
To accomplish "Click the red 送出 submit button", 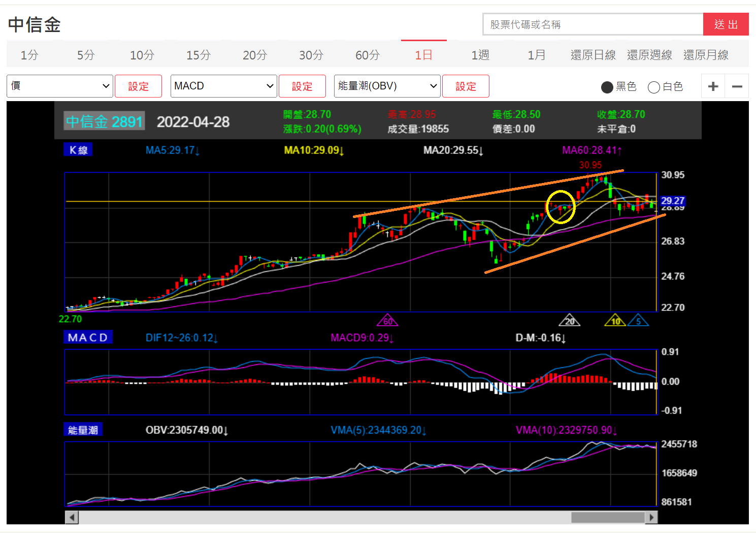I will coord(726,24).
